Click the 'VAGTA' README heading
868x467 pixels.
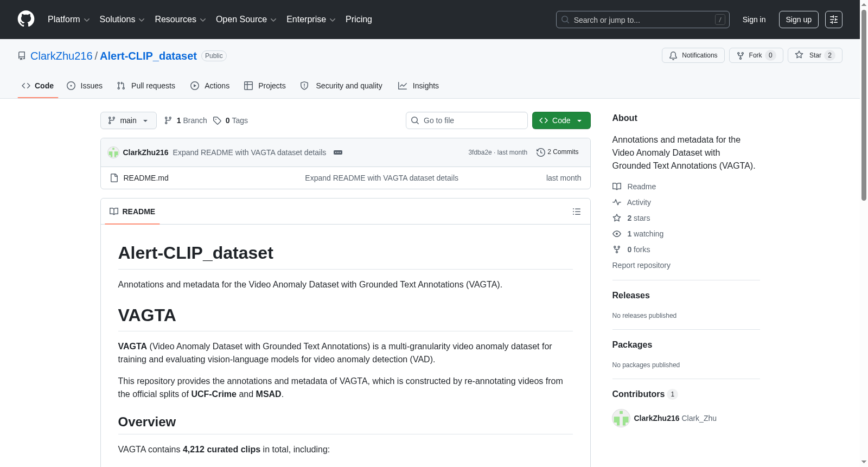[x=147, y=315]
